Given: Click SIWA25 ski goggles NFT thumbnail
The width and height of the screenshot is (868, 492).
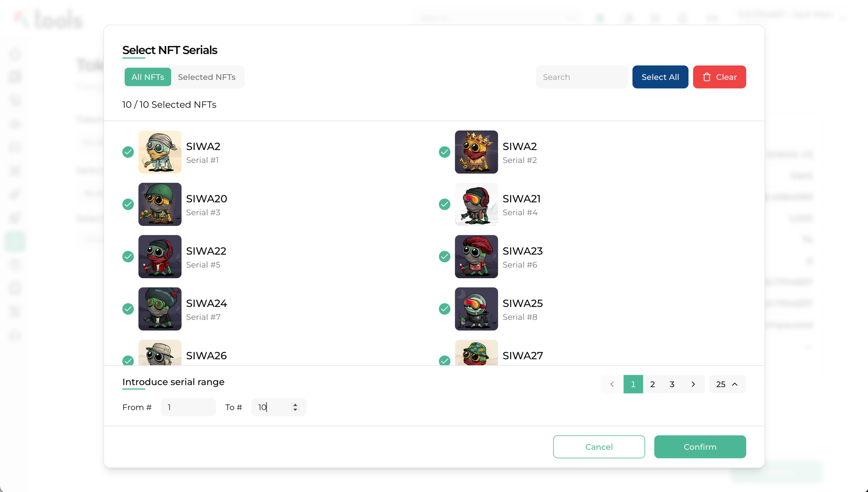Looking at the screenshot, I should pos(476,309).
